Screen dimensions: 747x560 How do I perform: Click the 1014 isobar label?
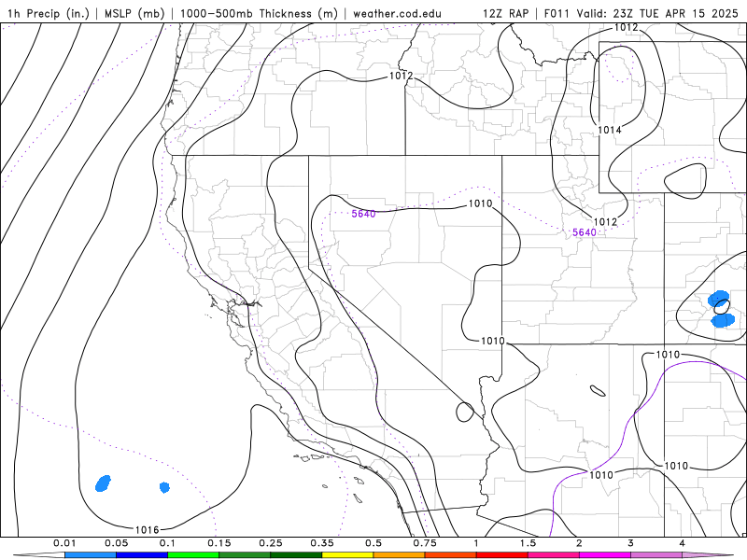coord(610,130)
